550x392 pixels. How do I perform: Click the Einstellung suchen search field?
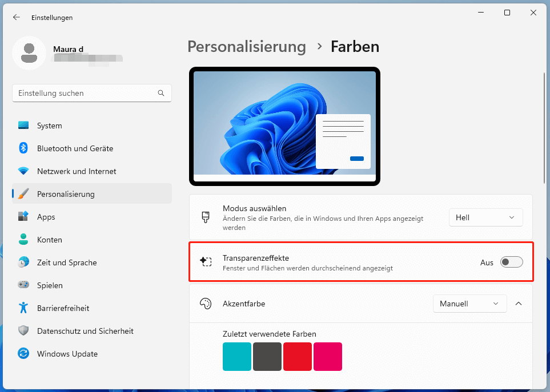(91, 93)
